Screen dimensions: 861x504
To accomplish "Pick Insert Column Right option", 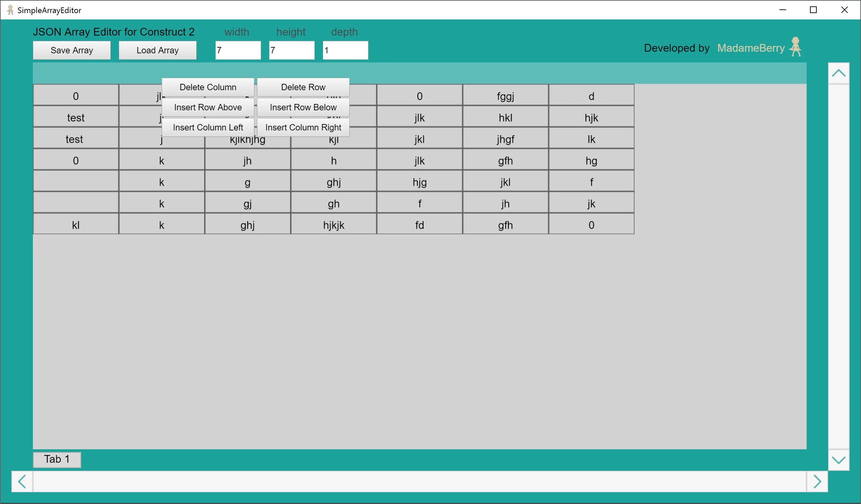I will 303,127.
